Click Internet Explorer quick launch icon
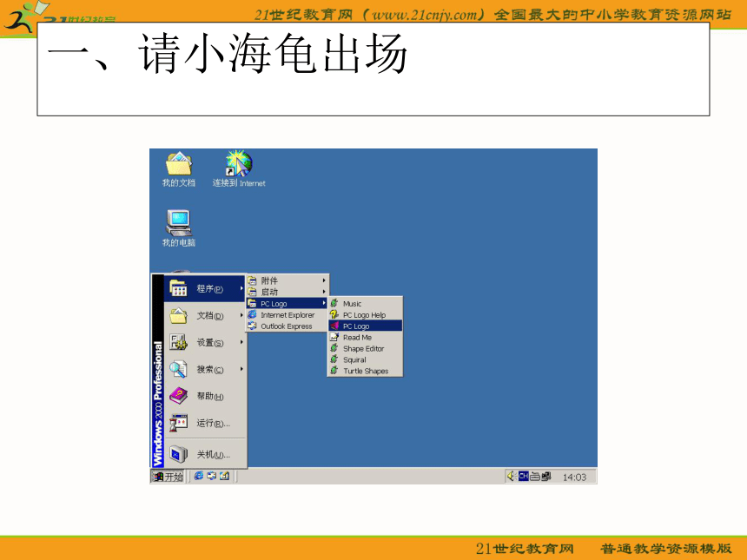Screen dimensions: 747x560 point(199,476)
